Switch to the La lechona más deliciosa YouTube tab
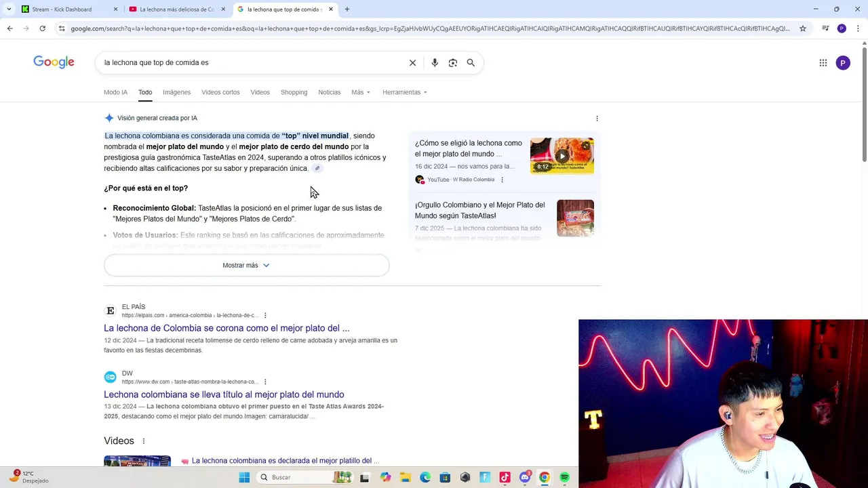868x488 pixels. tap(176, 9)
